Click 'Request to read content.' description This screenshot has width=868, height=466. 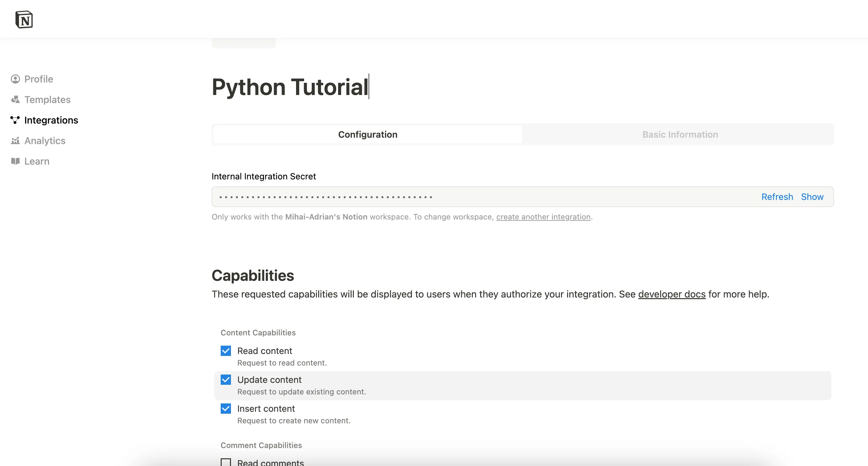(282, 363)
